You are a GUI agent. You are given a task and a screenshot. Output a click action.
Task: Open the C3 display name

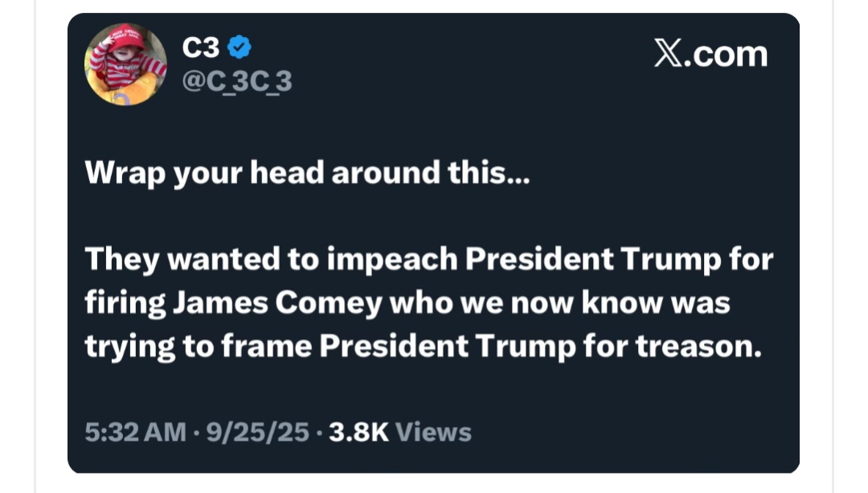click(201, 48)
